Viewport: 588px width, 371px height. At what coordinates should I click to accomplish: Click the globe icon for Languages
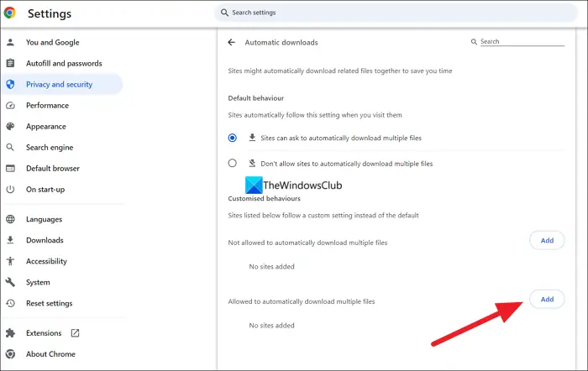point(10,219)
